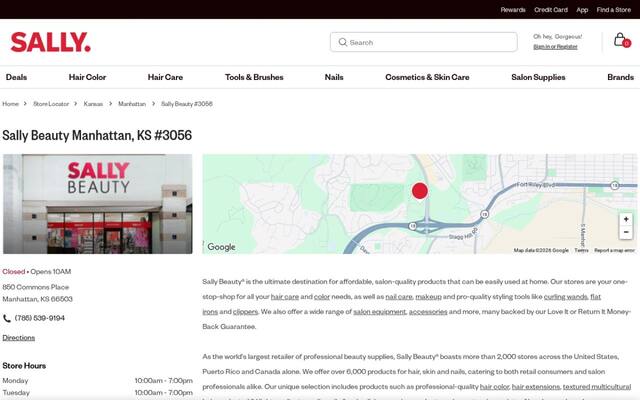This screenshot has width=640, height=400.
Task: Zoom out on the map with the minus button
Action: point(626,232)
